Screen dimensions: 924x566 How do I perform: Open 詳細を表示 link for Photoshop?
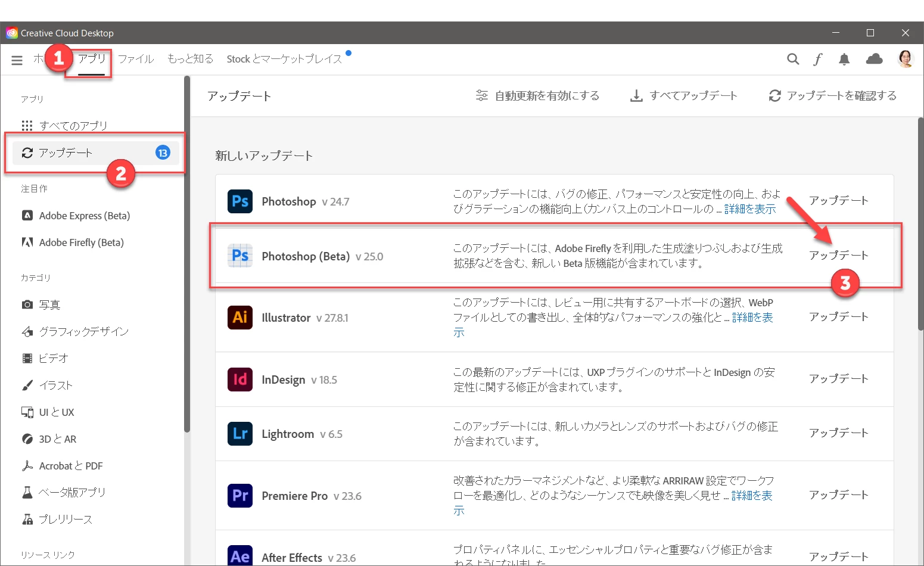click(750, 209)
